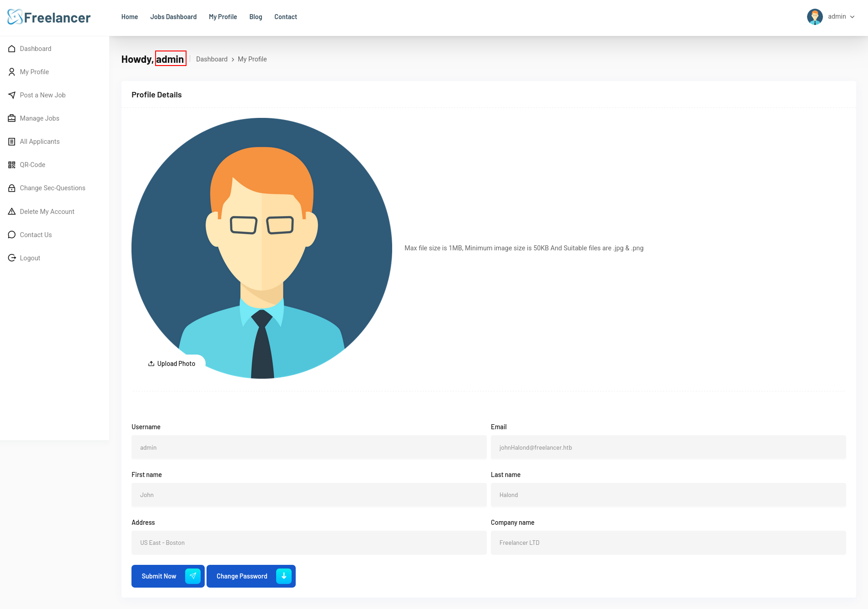The width and height of the screenshot is (868, 609).
Task: Click the paper plane icon on Submit Now
Action: [x=193, y=576]
